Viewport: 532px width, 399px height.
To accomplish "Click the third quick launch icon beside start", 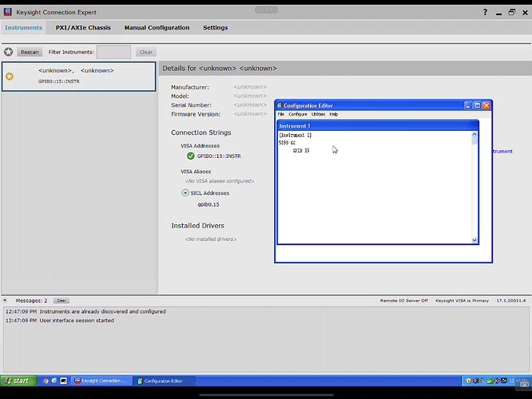I will click(x=63, y=381).
